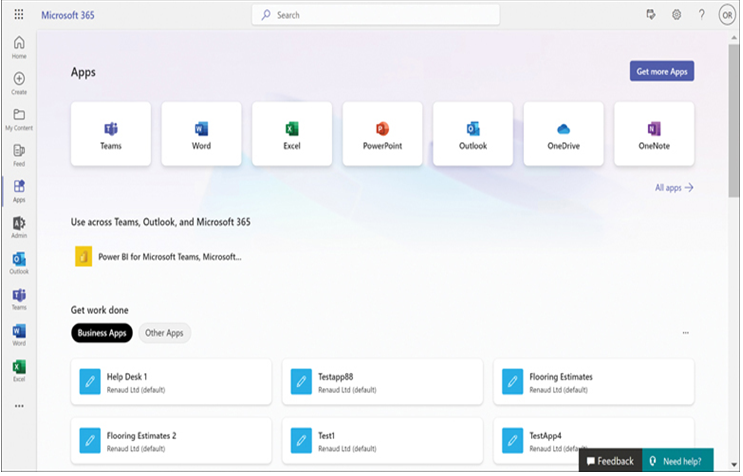Viewport: 743px width, 476px height.
Task: Click the Microsoft 365 header title
Action: click(68, 15)
